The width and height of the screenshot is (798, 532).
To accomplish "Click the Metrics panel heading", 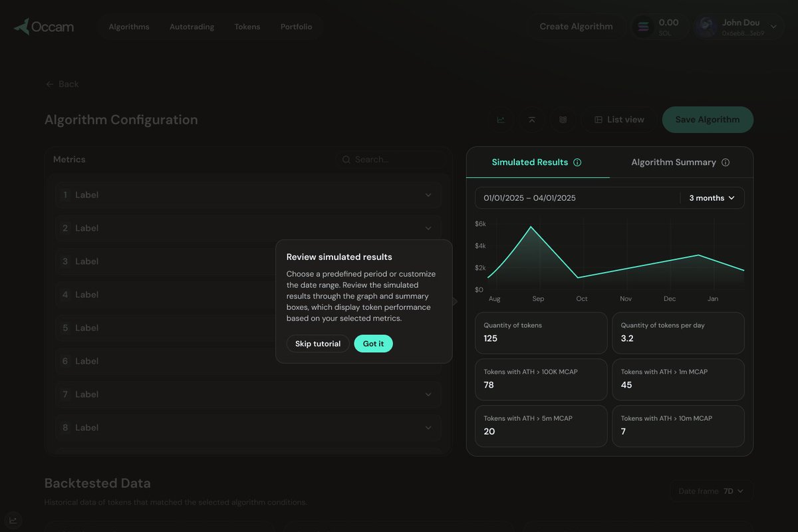I will click(x=69, y=160).
